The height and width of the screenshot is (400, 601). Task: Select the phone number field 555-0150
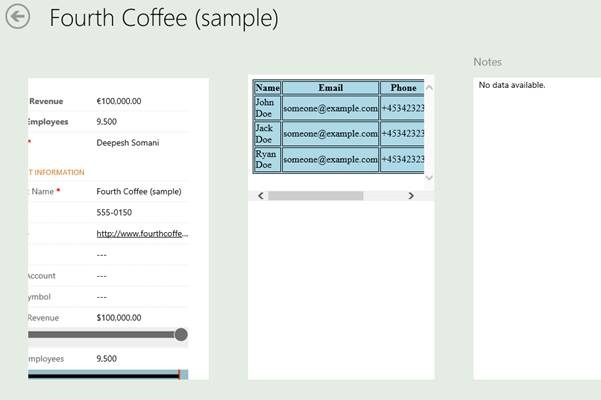(111, 212)
